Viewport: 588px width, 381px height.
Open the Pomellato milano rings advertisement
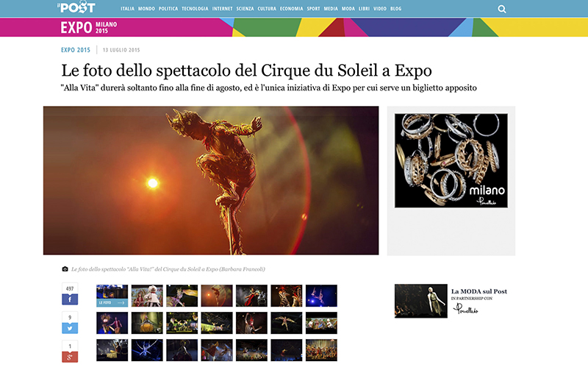tap(451, 160)
